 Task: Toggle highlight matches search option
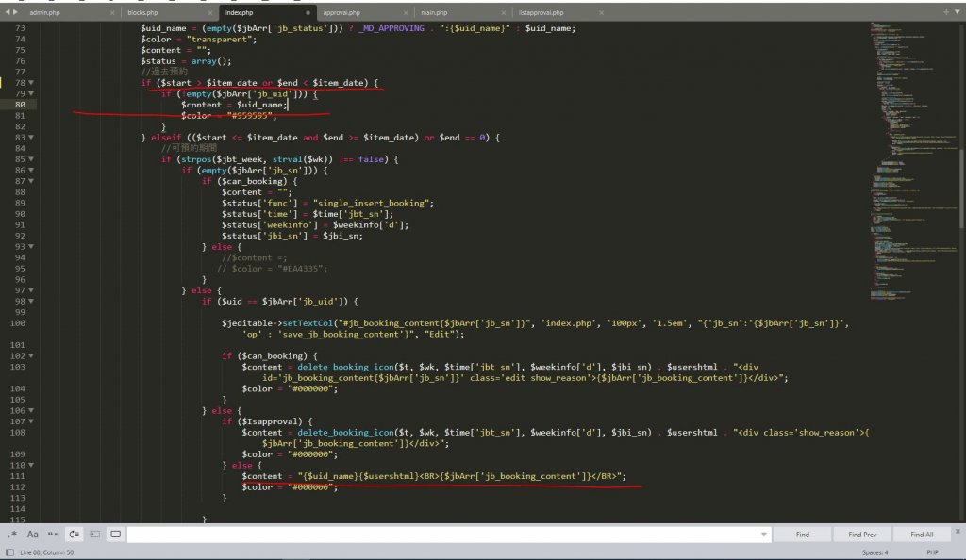(x=116, y=535)
